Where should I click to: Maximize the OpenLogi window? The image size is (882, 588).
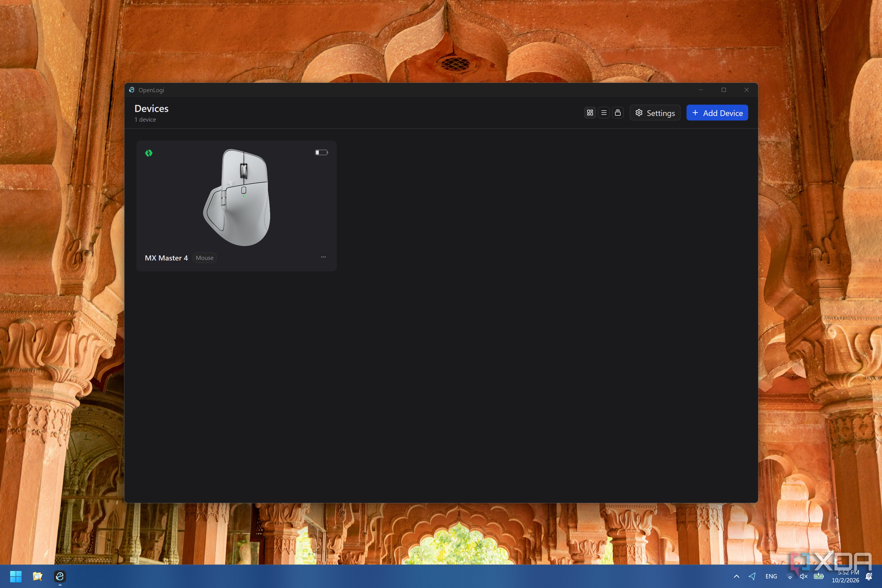(723, 90)
